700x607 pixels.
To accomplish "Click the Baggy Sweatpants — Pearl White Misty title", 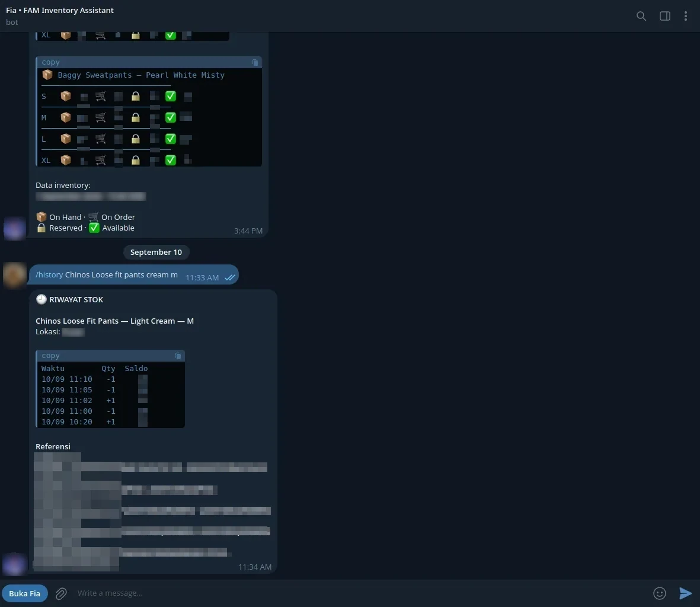I will (x=141, y=75).
